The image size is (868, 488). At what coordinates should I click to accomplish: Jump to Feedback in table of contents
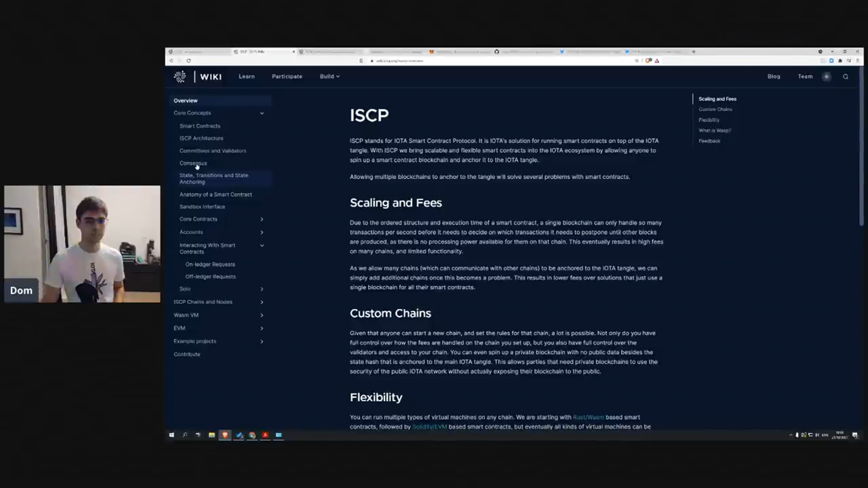click(709, 141)
